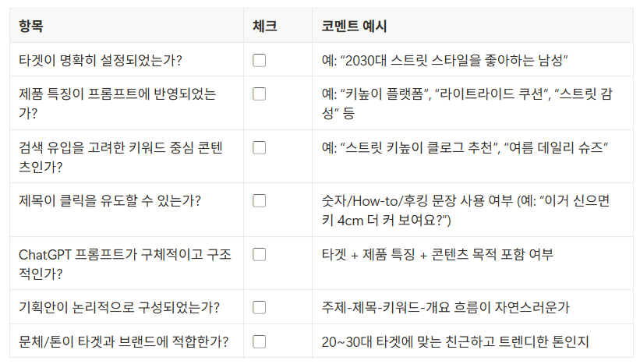This screenshot has height=364, width=640.
Task: Check the box for 타겟이 명확히 설정되었는가?
Action: (x=259, y=60)
